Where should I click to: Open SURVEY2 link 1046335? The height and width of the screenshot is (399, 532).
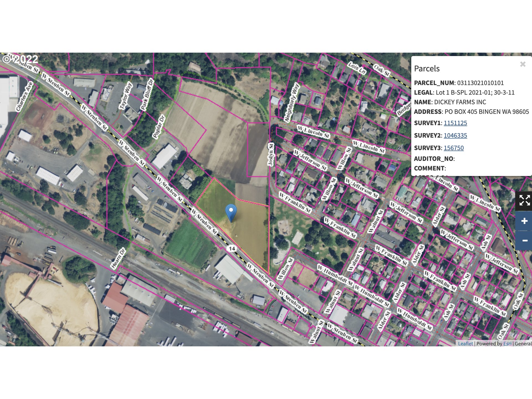click(455, 135)
